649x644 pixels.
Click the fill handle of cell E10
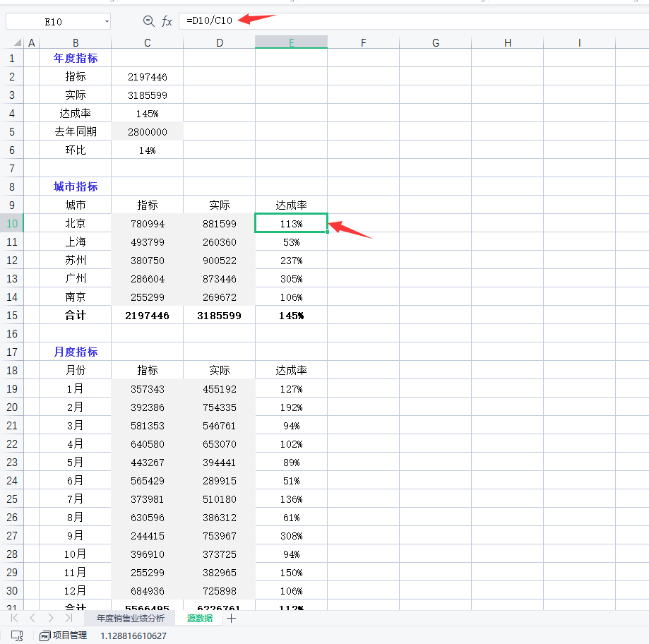pyautogui.click(x=328, y=232)
